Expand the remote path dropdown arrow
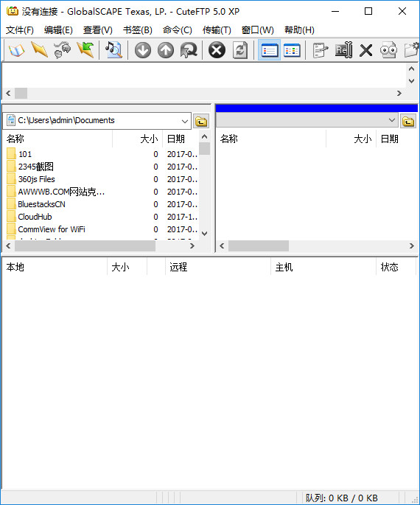The width and height of the screenshot is (420, 505). [392, 120]
